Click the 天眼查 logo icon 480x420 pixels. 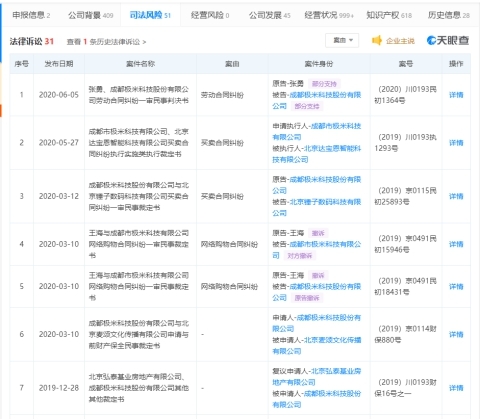[431, 41]
